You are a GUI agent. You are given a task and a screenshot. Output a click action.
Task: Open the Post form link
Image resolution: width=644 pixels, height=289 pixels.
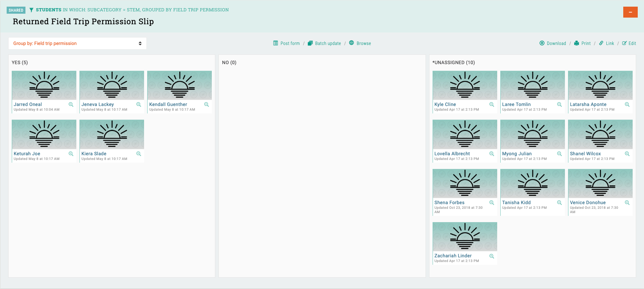(287, 43)
